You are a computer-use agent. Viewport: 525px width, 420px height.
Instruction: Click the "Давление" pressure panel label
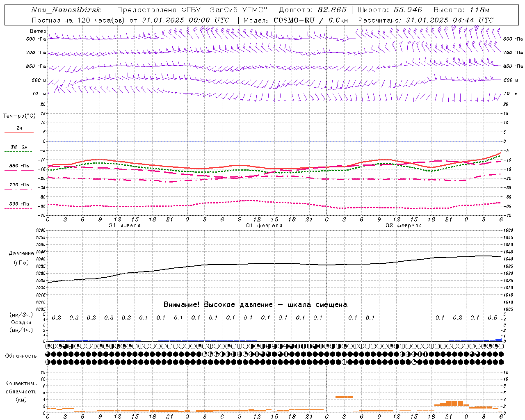coord(21,253)
